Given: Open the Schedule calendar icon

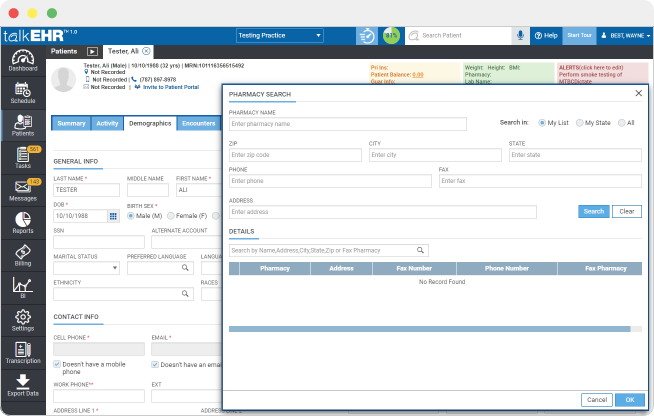Looking at the screenshot, I should [x=22, y=93].
